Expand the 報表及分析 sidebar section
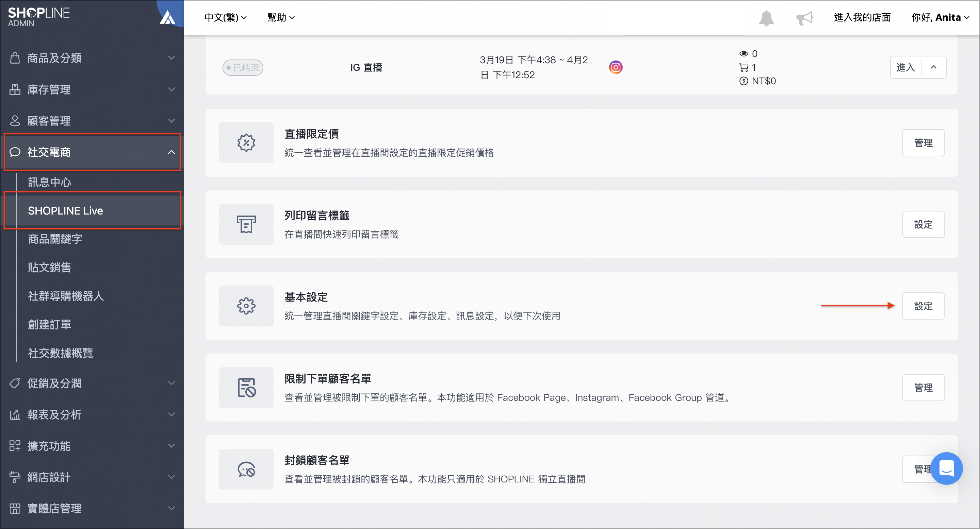This screenshot has width=980, height=529. click(171, 414)
